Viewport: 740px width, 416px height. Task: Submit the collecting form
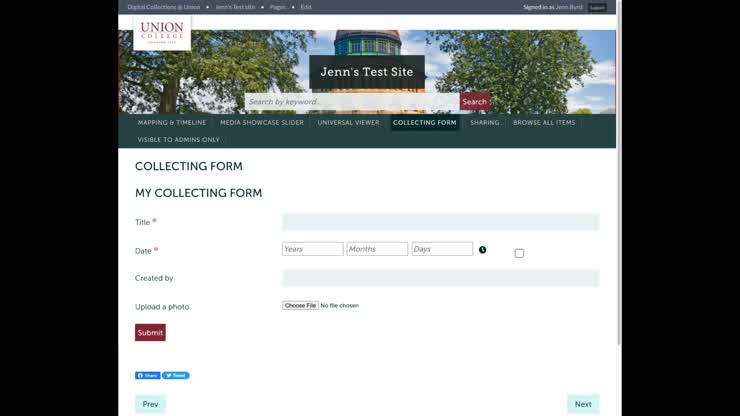(150, 332)
